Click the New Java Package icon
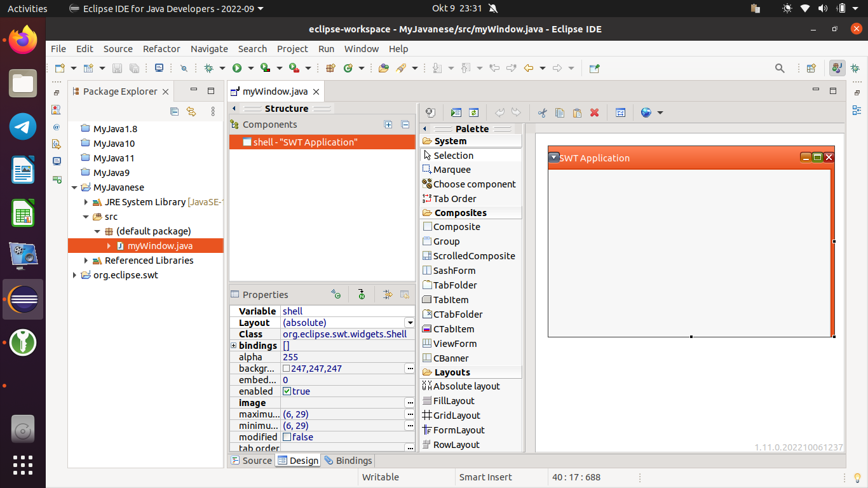Viewport: 868px width, 488px height. coord(330,68)
